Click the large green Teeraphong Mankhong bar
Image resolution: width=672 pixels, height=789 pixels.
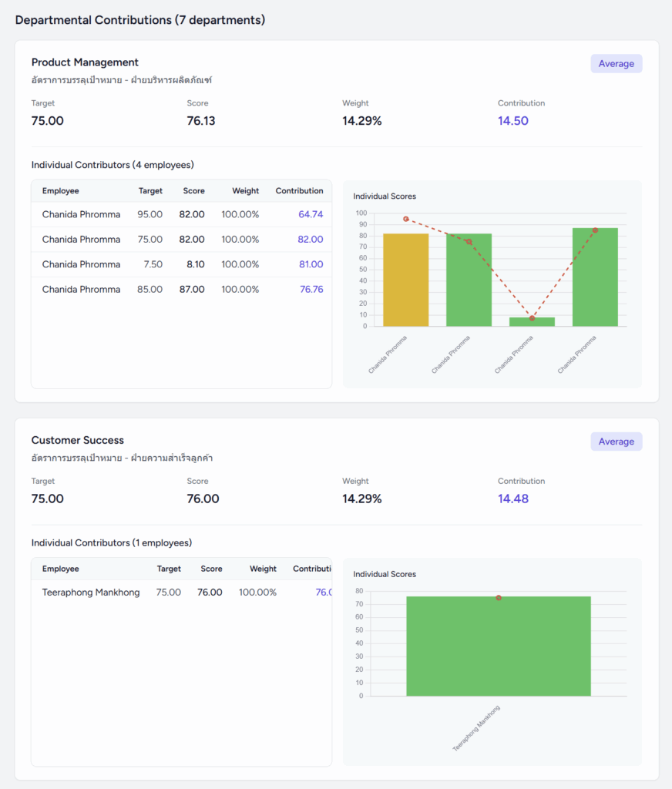[x=499, y=647]
